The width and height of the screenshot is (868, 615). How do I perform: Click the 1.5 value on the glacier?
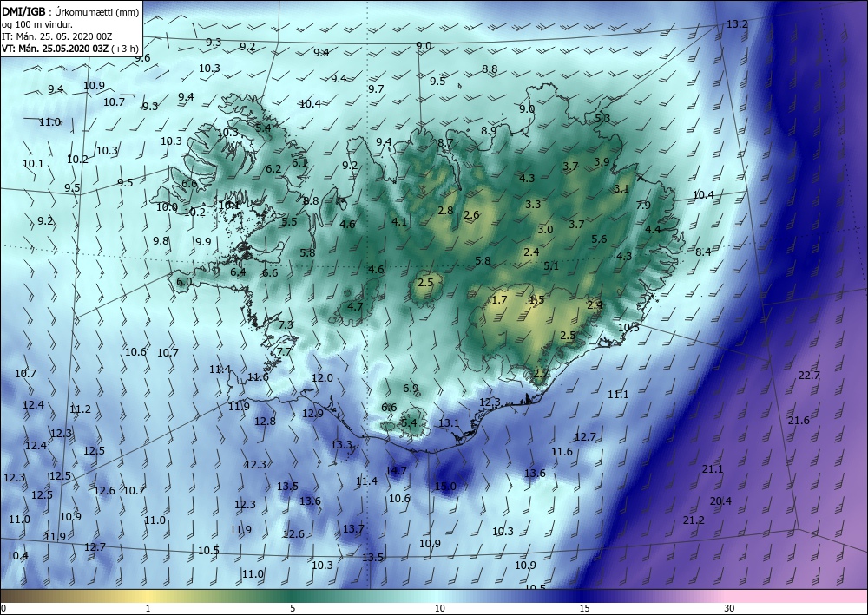(x=536, y=300)
